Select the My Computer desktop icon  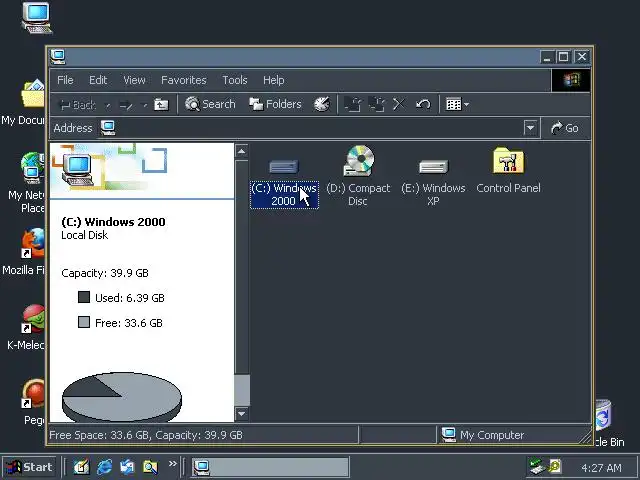click(x=37, y=18)
